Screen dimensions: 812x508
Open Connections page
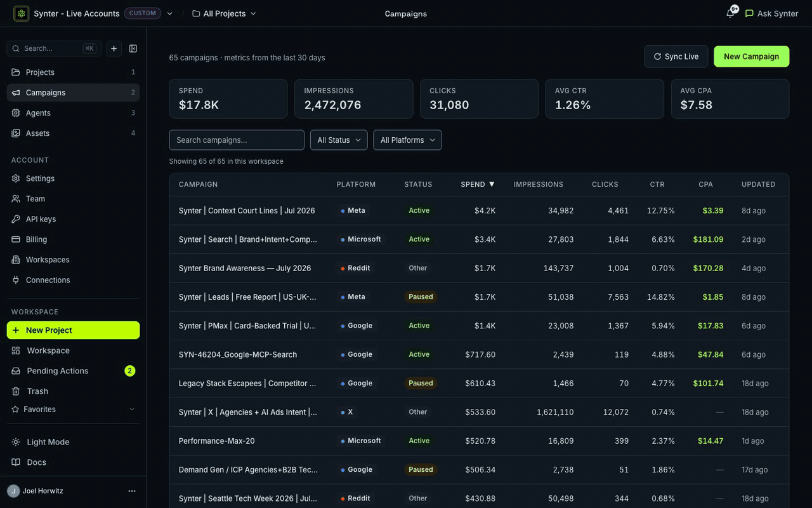[x=74, y=280]
